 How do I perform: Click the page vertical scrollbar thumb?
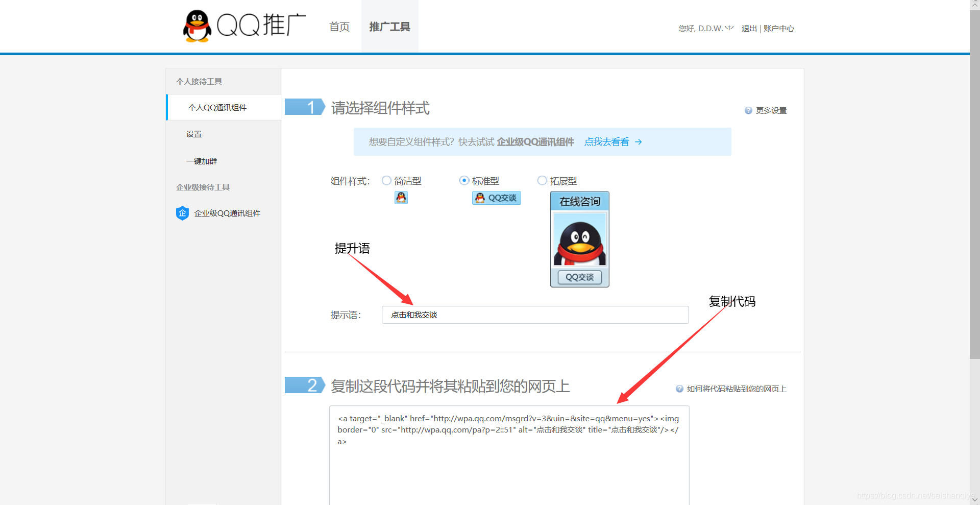coord(975,184)
